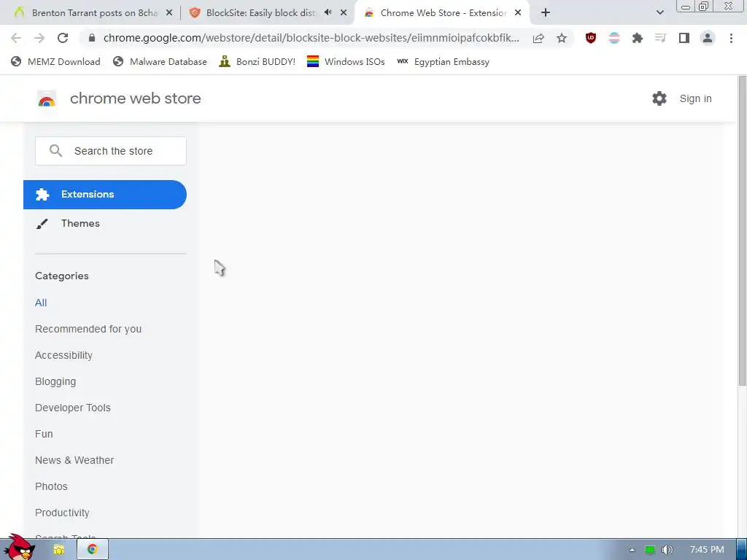The width and height of the screenshot is (747, 560).
Task: Open the Chrome three-dot menu
Action: pos(731,38)
